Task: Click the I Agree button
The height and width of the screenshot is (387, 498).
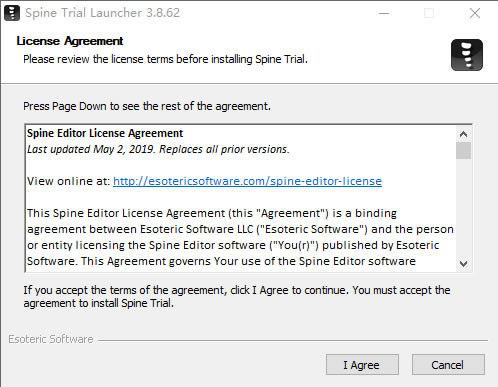Action: pyautogui.click(x=362, y=365)
